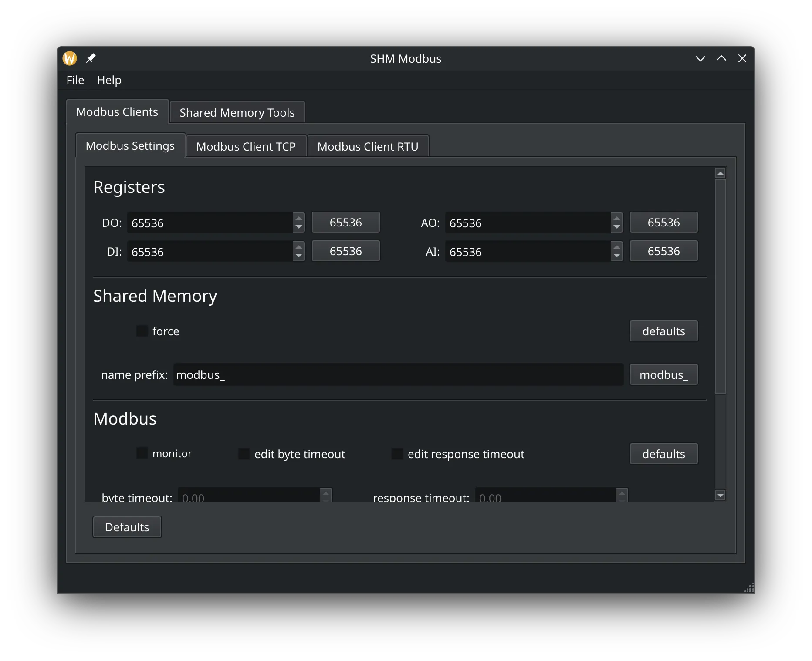Click the scrollbar down arrow
The width and height of the screenshot is (812, 661).
coord(720,495)
